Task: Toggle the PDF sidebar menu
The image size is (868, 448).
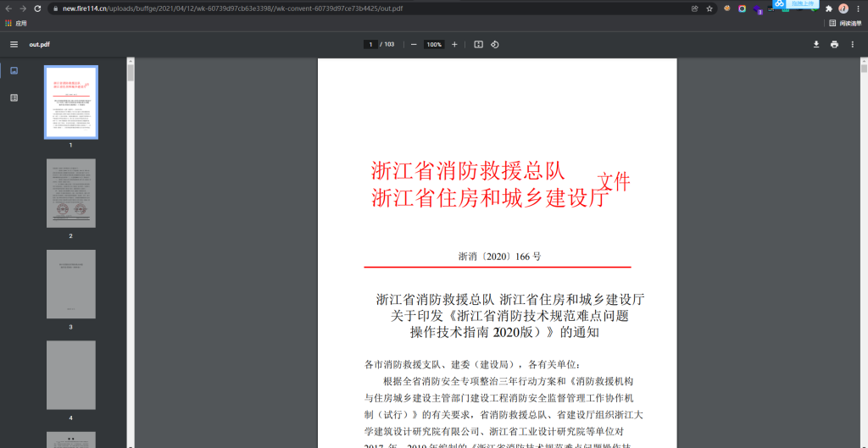Action: [x=14, y=44]
